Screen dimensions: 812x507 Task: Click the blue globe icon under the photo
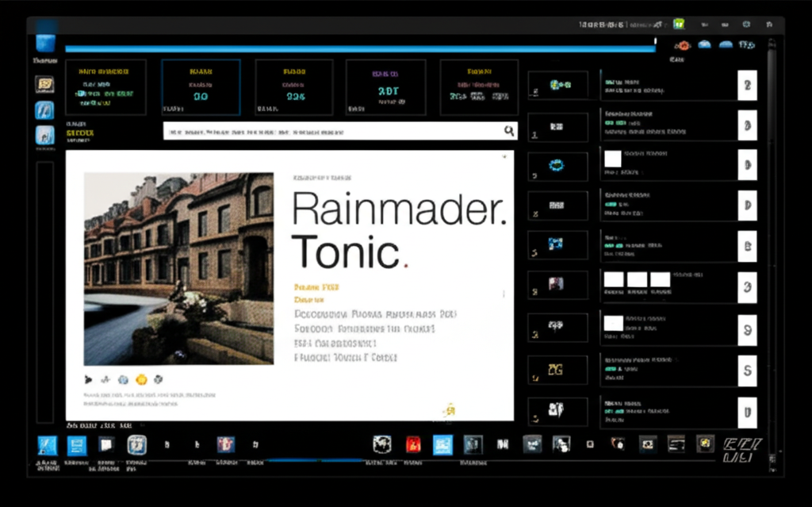(123, 379)
